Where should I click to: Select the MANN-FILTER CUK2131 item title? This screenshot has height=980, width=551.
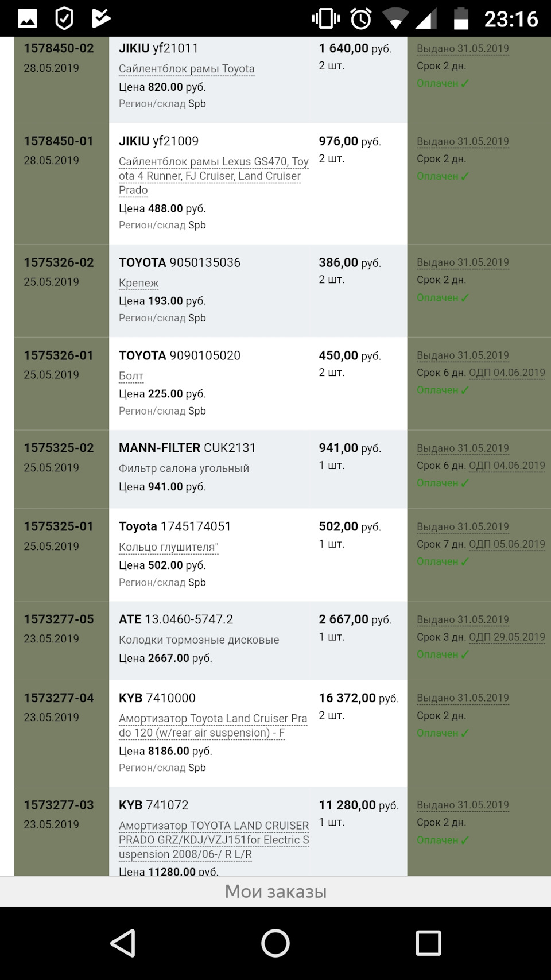(187, 448)
